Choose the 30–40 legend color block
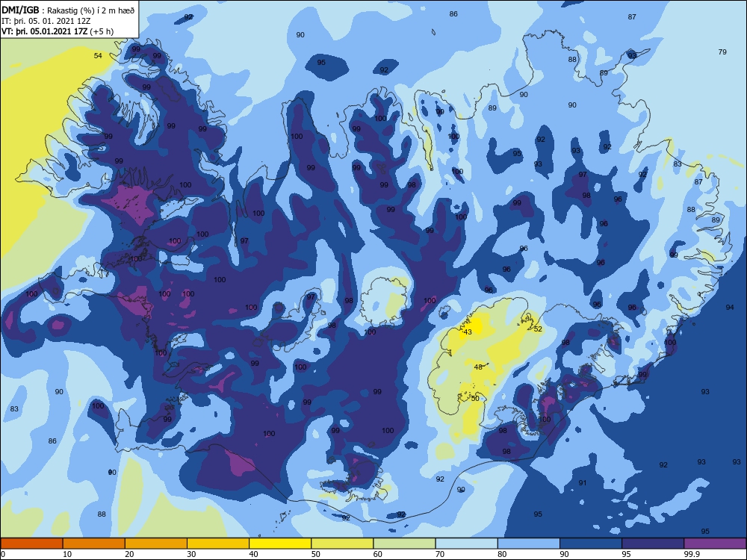 point(218,544)
